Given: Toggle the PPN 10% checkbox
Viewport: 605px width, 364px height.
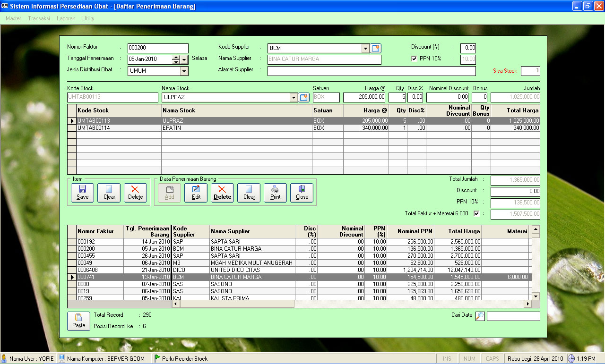Looking at the screenshot, I should click(x=415, y=59).
